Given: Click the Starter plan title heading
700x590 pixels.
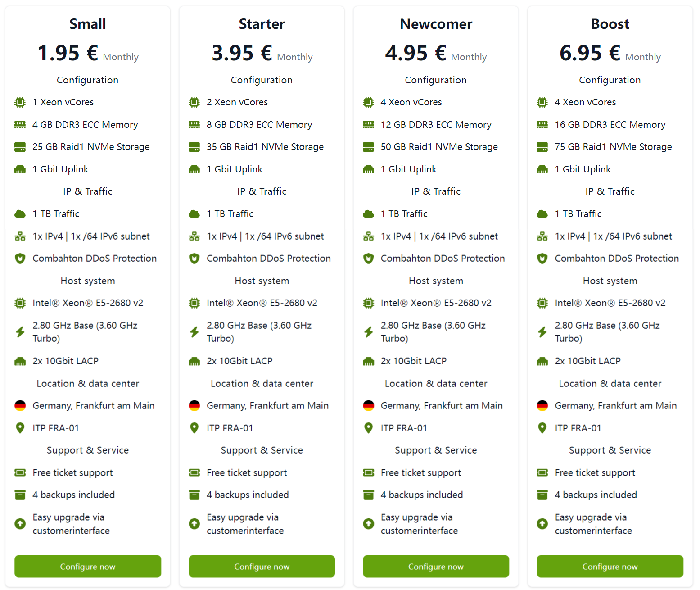Looking at the screenshot, I should [262, 24].
